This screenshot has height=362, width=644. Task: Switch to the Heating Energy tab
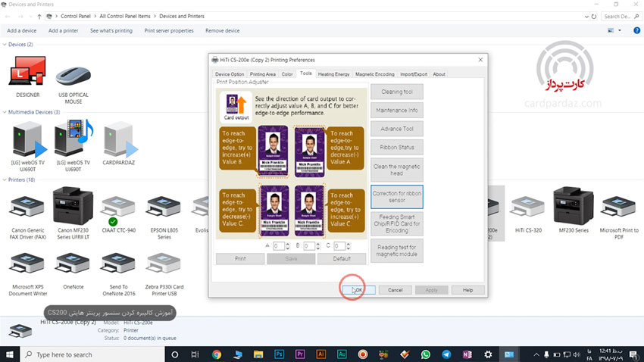(x=333, y=74)
